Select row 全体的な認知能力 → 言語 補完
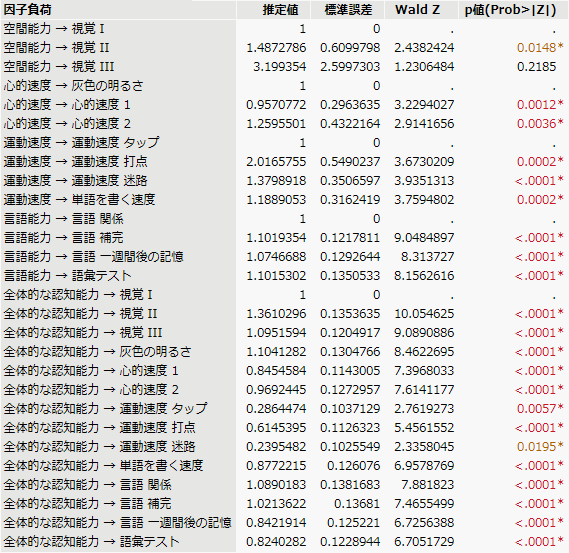Screen dimensions: 569x553 (284, 503)
